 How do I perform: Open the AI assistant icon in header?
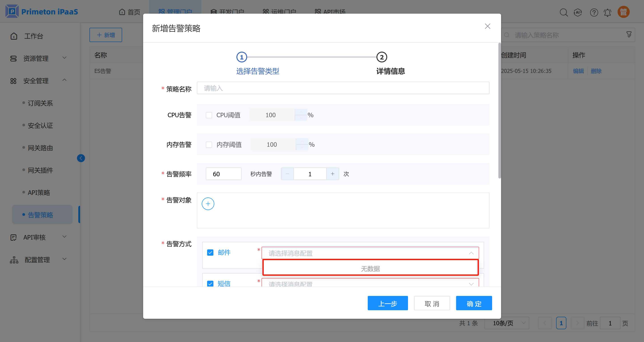[578, 12]
